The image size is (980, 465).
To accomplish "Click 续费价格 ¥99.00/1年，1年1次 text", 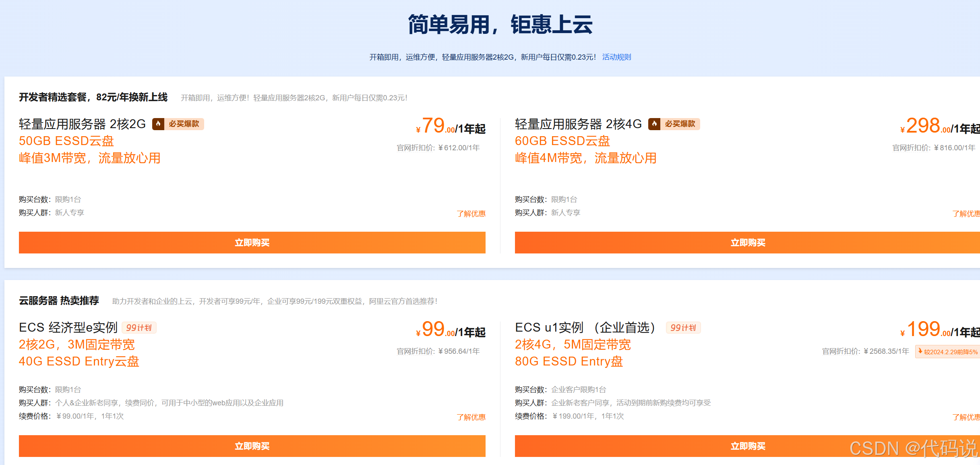I will pyautogui.click(x=71, y=416).
